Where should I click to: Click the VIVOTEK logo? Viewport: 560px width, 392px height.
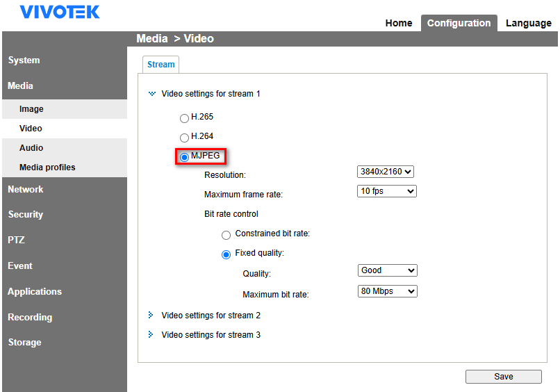point(60,12)
